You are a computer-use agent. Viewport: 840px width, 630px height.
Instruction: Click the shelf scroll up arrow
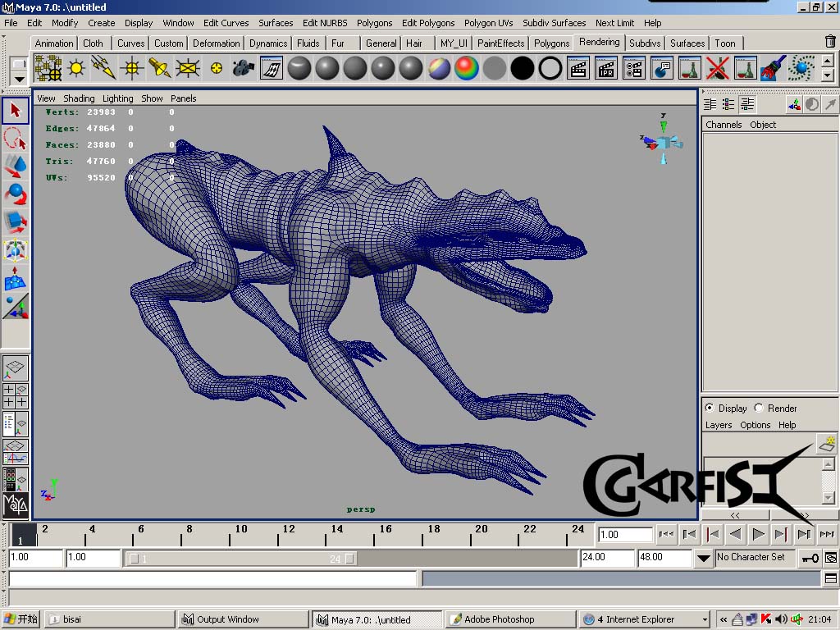point(828,61)
